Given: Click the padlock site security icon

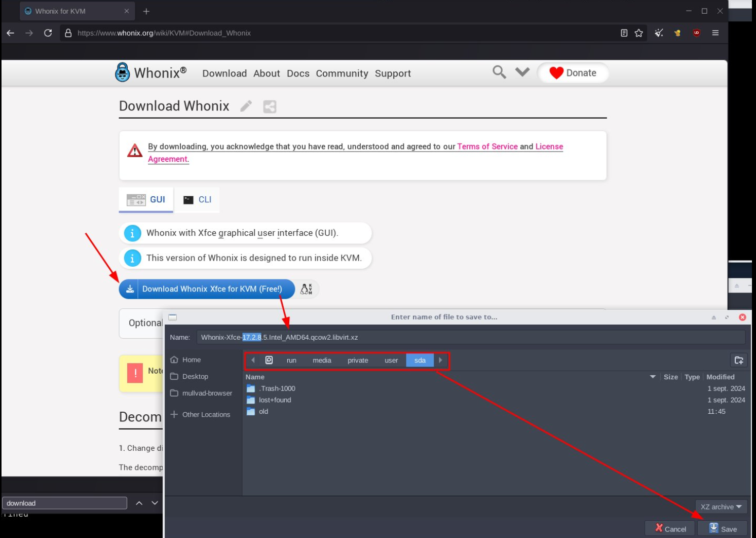Looking at the screenshot, I should (x=68, y=33).
